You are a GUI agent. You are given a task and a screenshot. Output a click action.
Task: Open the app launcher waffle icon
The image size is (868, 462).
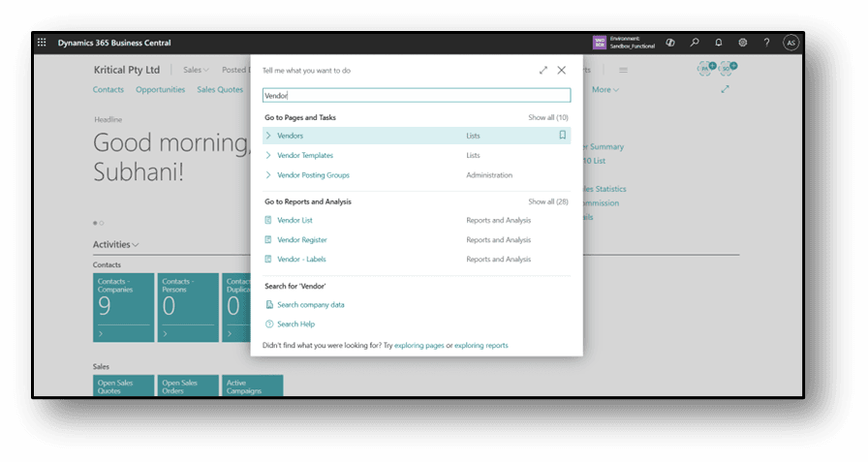tap(42, 43)
